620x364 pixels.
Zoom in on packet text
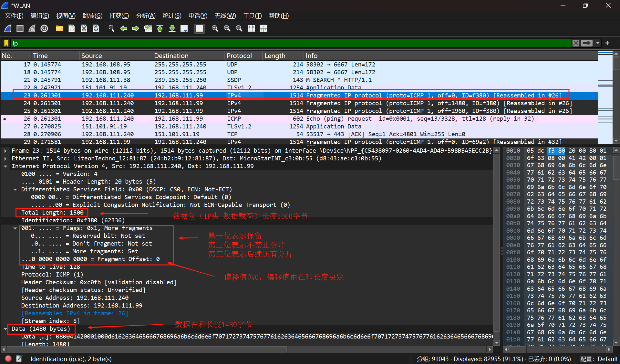(x=215, y=29)
